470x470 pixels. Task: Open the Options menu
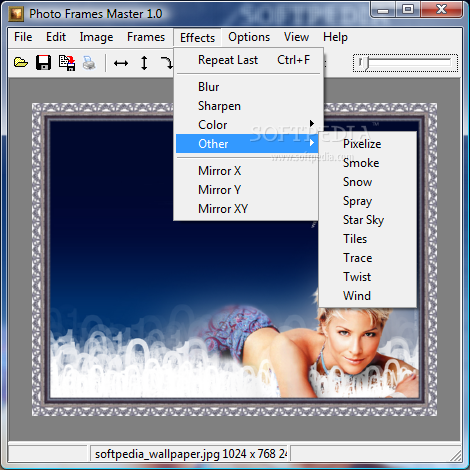249,37
